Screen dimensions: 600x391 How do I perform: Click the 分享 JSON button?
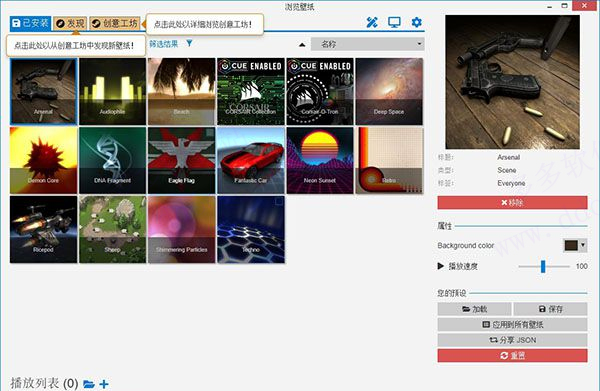pyautogui.click(x=512, y=340)
